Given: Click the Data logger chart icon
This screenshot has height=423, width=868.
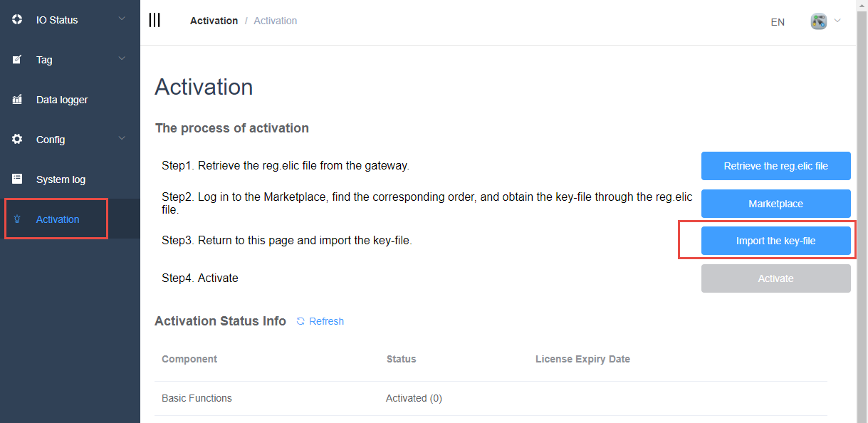Looking at the screenshot, I should [x=17, y=100].
